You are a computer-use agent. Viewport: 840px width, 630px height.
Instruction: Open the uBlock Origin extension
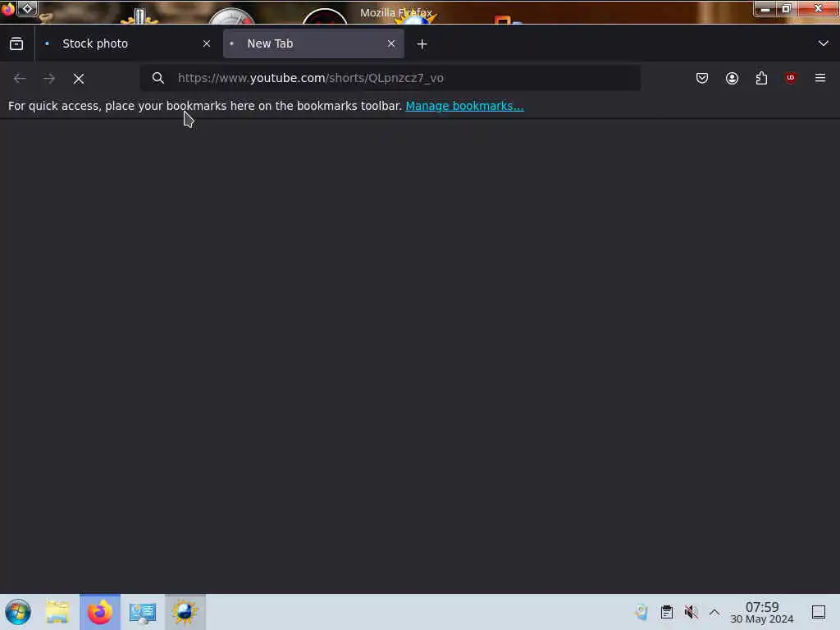790,78
